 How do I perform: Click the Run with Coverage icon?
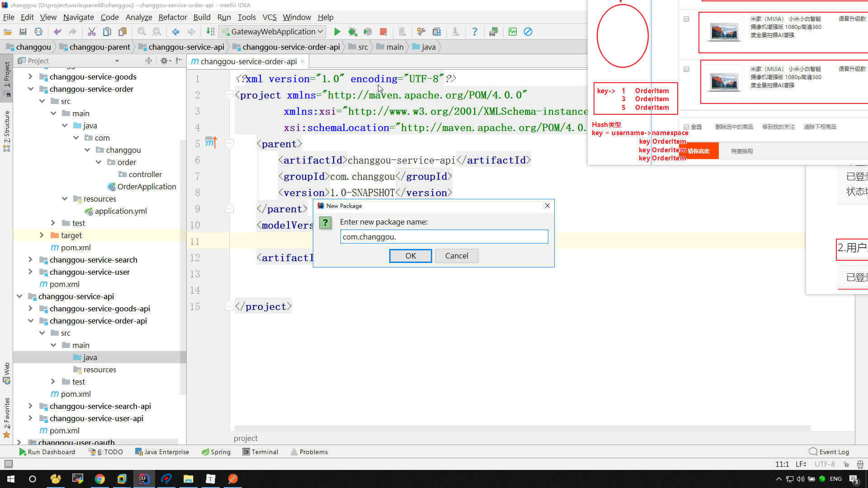[x=368, y=32]
